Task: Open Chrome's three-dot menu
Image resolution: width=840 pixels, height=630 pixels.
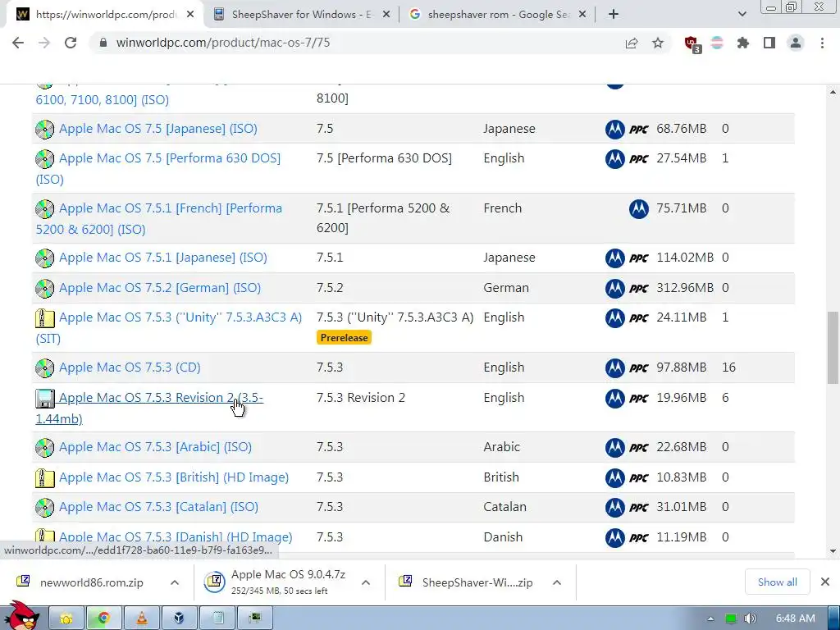Action: 822,43
